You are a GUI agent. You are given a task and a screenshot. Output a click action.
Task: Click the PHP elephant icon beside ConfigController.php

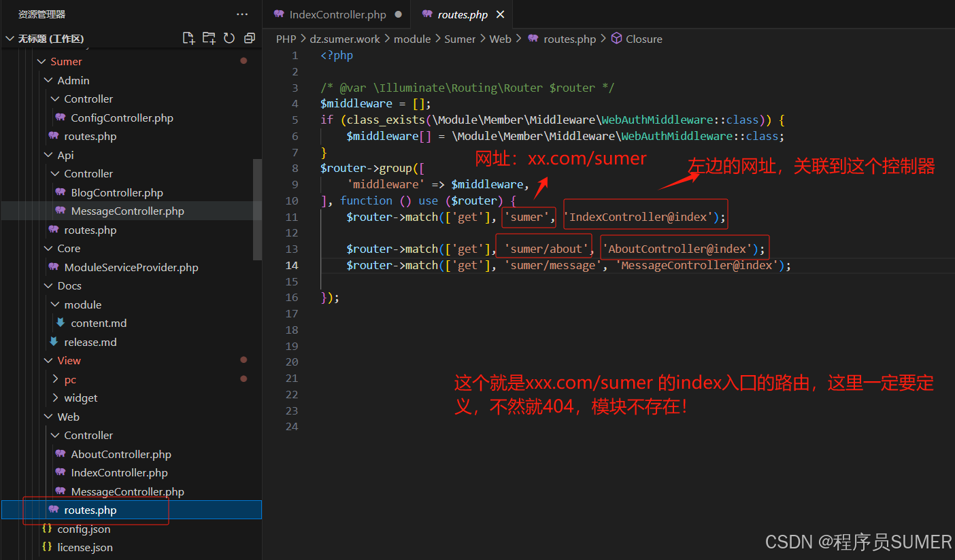pos(61,118)
